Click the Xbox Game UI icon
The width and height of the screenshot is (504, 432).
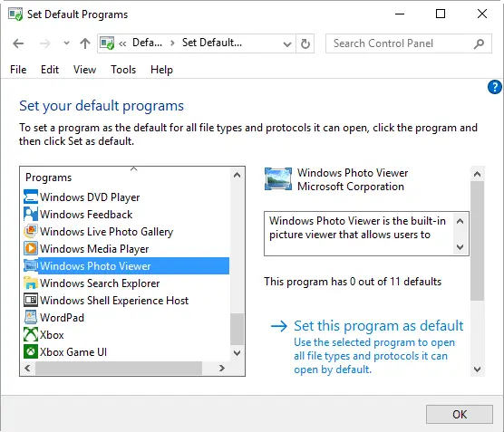click(x=31, y=352)
